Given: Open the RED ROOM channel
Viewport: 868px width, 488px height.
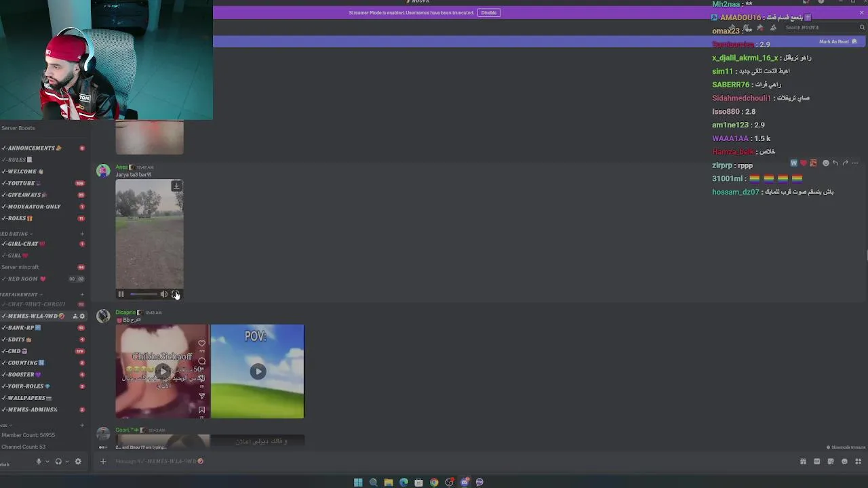Looking at the screenshot, I should coord(42,279).
